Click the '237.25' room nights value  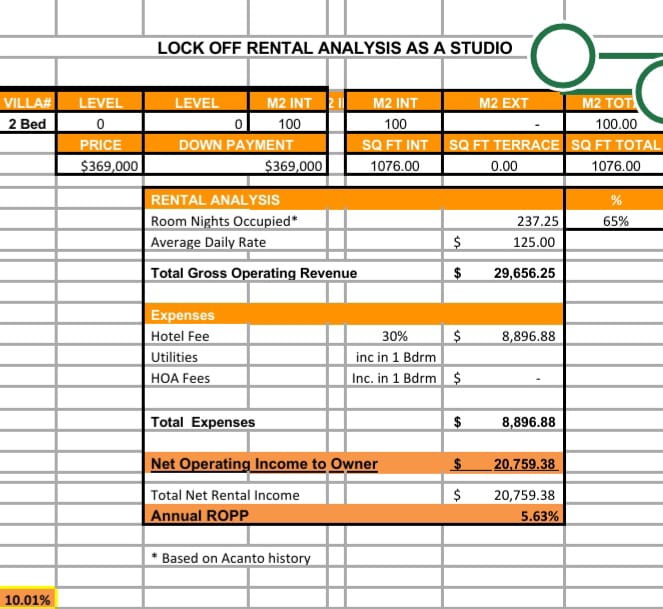(x=537, y=221)
